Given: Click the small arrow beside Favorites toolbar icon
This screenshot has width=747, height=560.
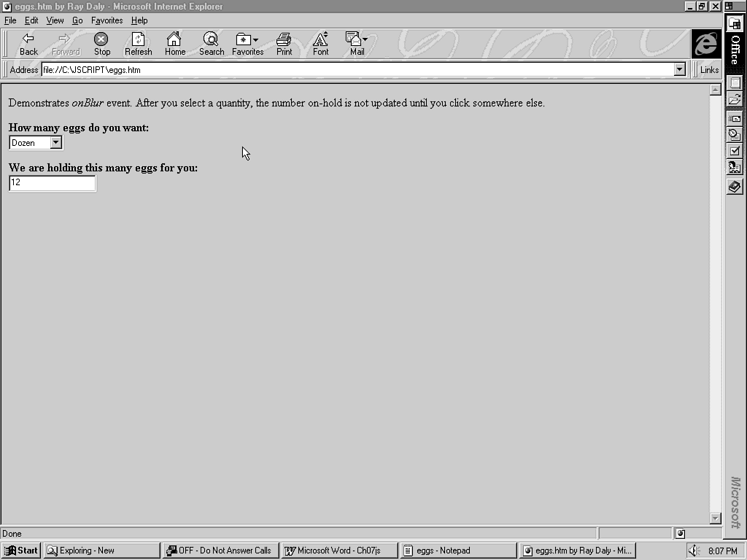Looking at the screenshot, I should click(256, 39).
